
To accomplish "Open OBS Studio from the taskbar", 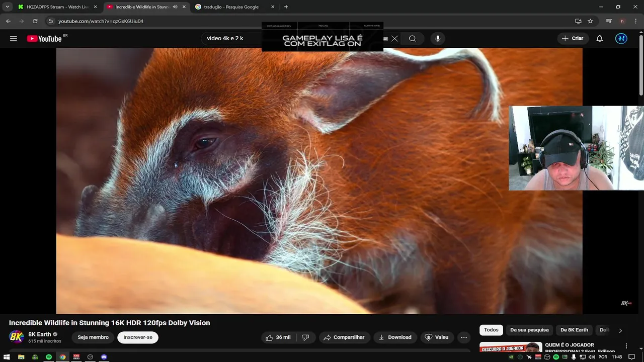I will (90, 357).
